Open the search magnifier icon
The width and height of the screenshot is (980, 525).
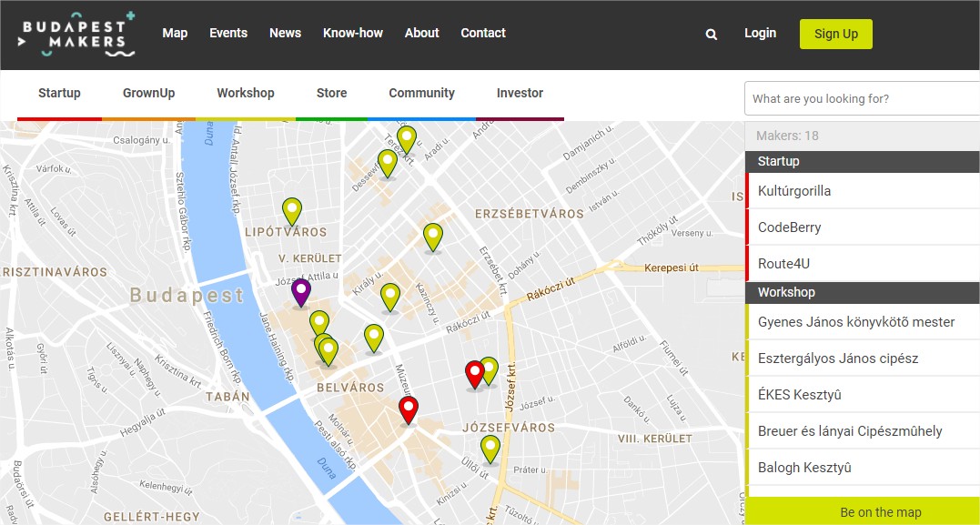[712, 35]
